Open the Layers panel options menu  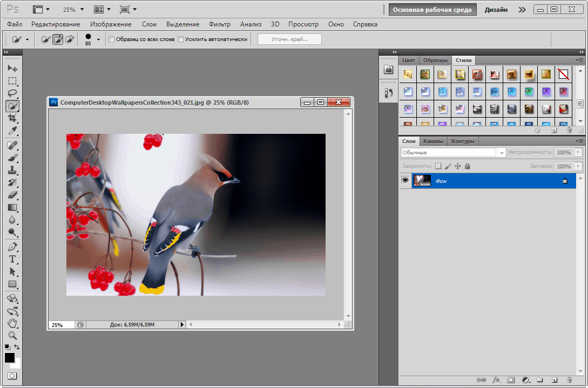pyautogui.click(x=580, y=141)
